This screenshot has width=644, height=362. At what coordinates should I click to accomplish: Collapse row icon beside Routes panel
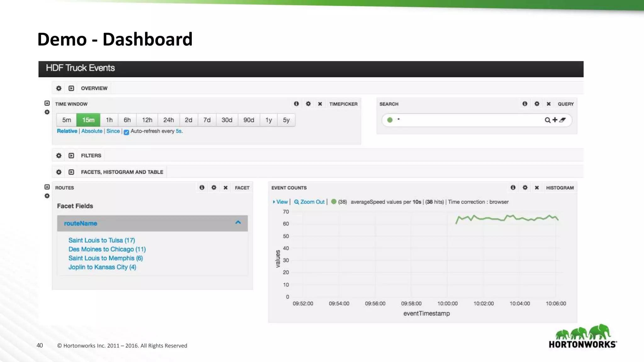47,187
